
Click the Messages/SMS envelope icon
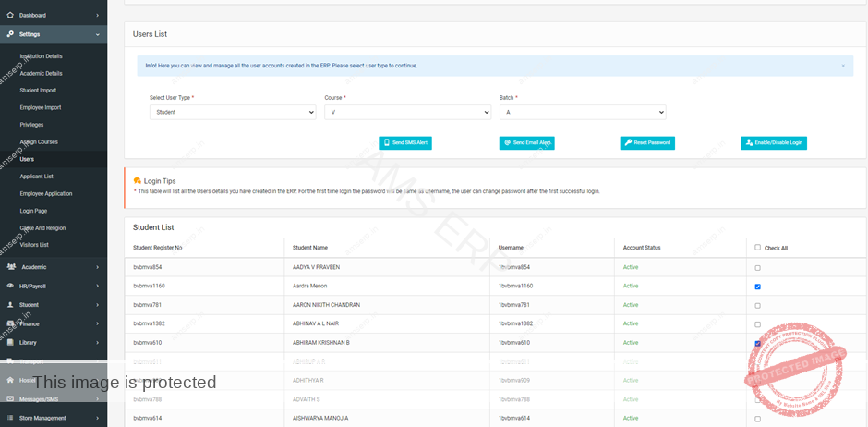10,398
